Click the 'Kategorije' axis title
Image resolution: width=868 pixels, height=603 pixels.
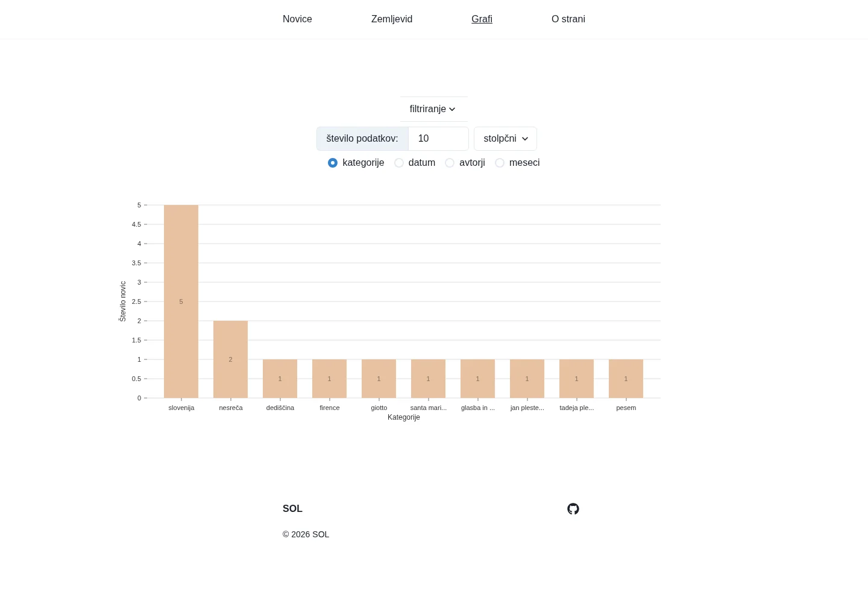click(404, 417)
